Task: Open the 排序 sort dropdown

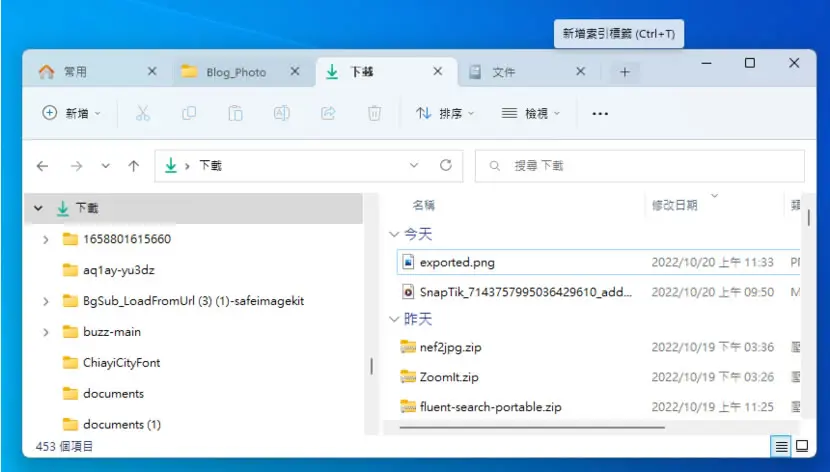Action: click(445, 113)
